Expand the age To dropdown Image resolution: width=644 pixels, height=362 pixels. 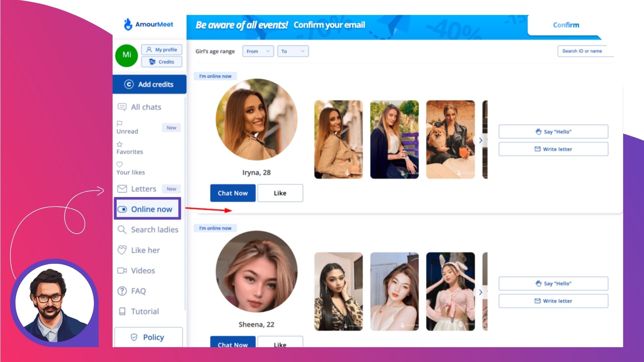coord(293,51)
